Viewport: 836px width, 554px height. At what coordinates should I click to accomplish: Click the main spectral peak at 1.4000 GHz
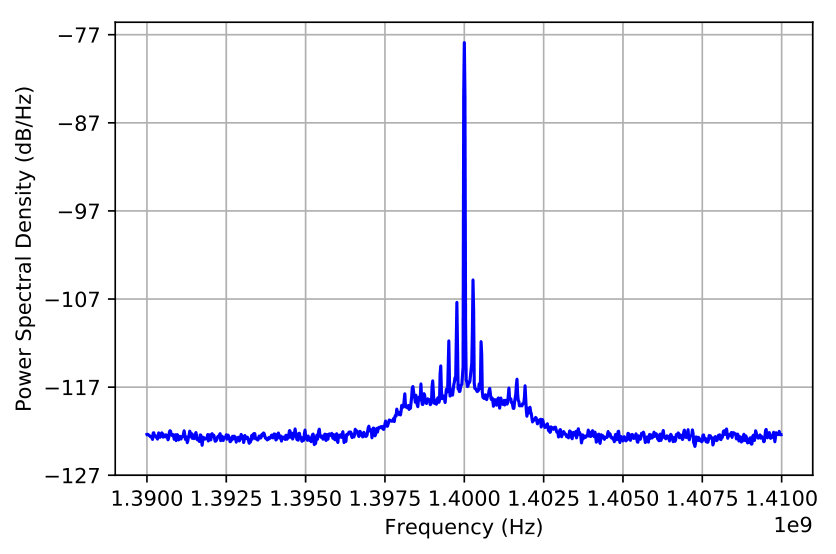[464, 43]
